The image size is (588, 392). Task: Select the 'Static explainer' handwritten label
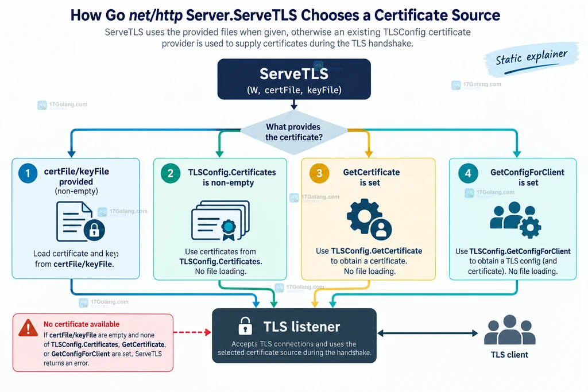531,57
